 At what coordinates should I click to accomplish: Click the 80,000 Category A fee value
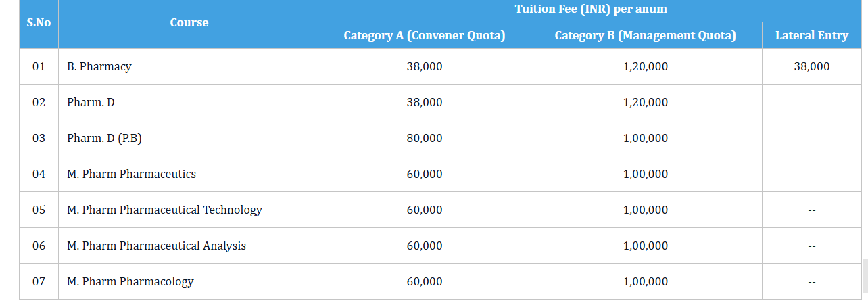[x=425, y=138]
